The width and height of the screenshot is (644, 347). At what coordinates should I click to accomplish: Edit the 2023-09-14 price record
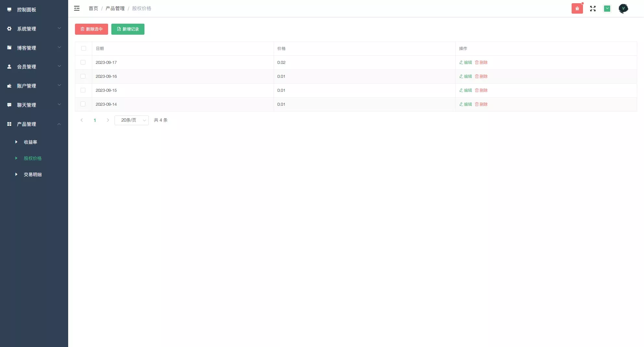pyautogui.click(x=465, y=104)
